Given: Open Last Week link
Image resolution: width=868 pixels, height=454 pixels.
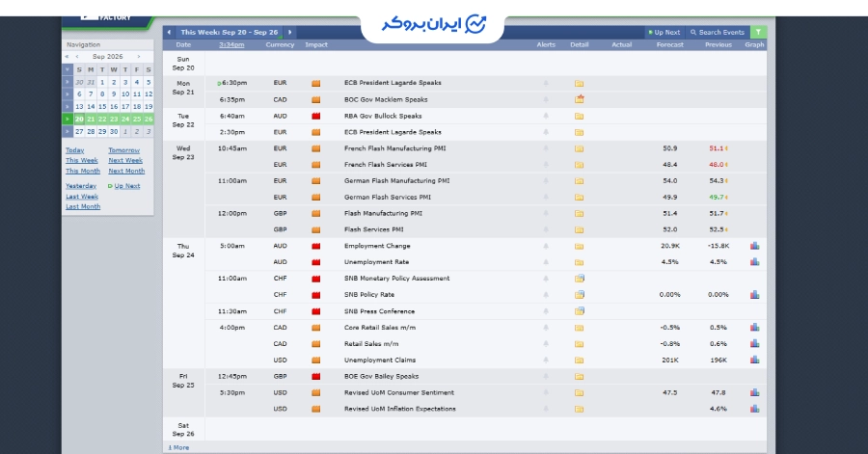Looking at the screenshot, I should click(82, 197).
